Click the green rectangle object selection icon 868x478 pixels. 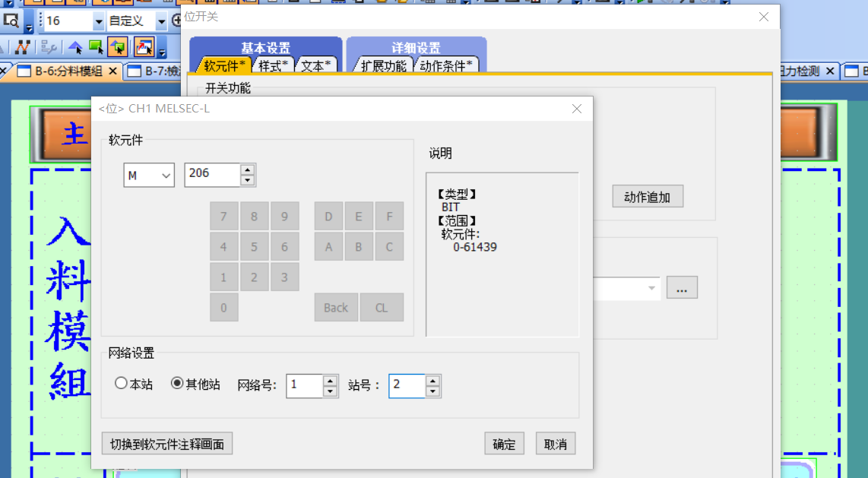[96, 47]
